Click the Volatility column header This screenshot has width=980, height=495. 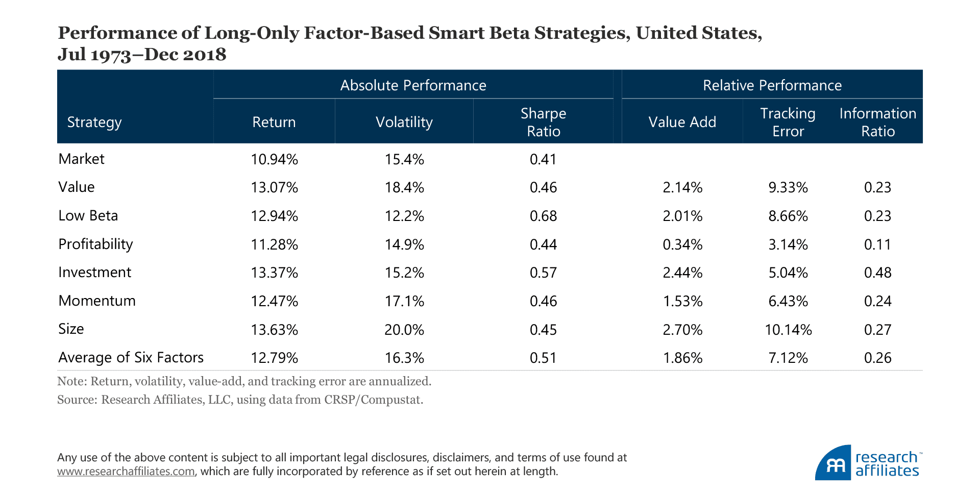[x=404, y=122]
